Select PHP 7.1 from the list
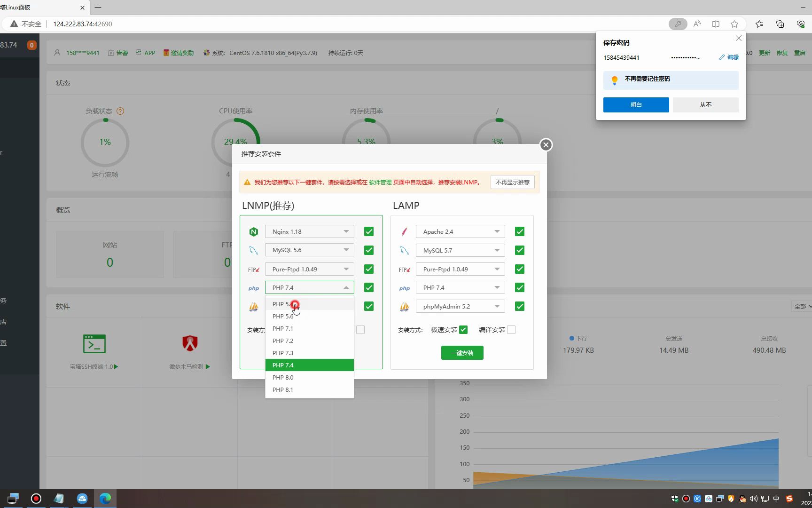 (x=309, y=328)
